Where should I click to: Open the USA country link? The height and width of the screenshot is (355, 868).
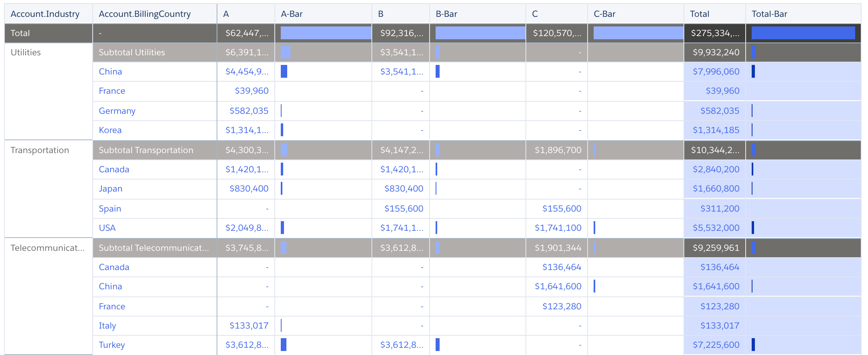click(x=107, y=228)
